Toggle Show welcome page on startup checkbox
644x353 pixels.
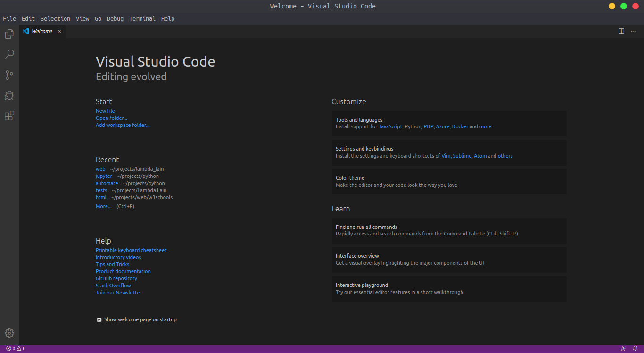click(99, 320)
